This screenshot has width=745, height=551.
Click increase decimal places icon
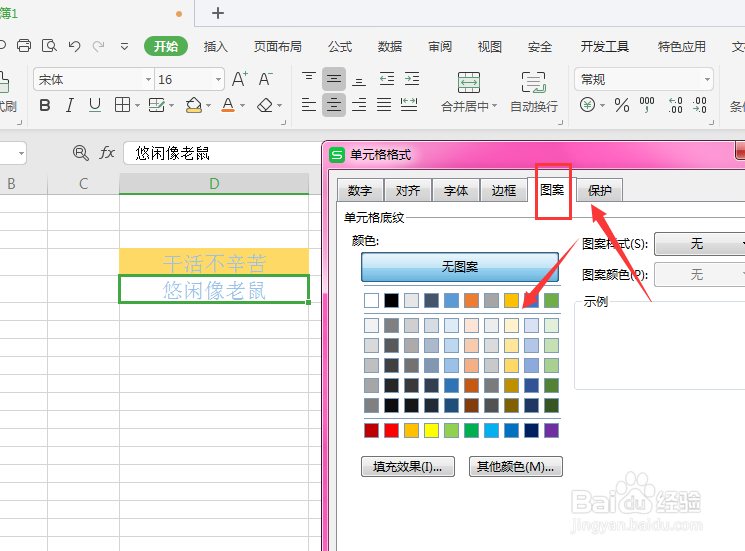click(x=675, y=105)
